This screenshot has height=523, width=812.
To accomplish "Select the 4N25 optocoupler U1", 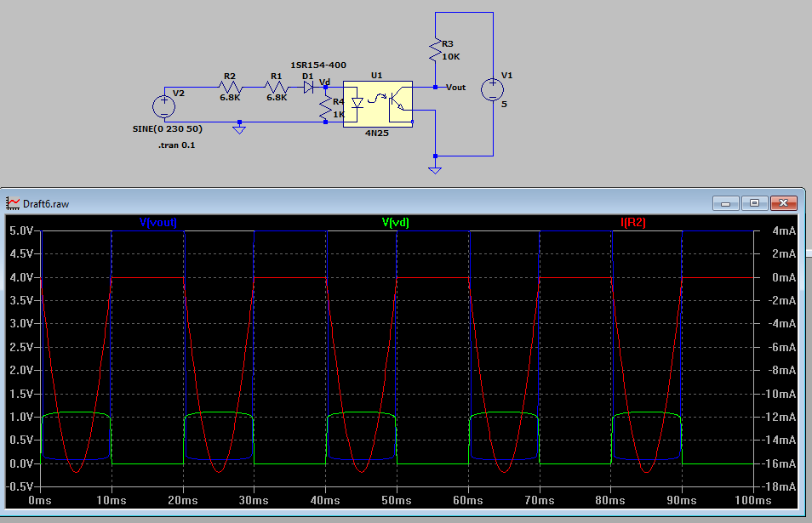I will (x=378, y=104).
